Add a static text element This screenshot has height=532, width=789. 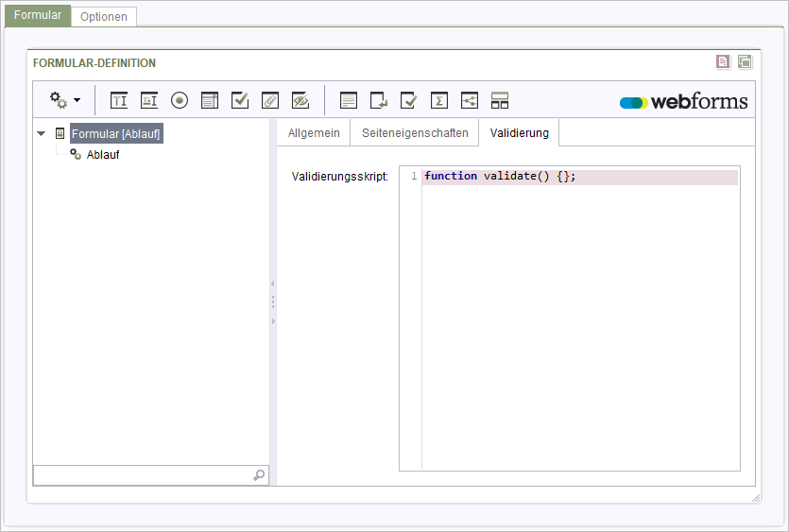click(x=349, y=100)
